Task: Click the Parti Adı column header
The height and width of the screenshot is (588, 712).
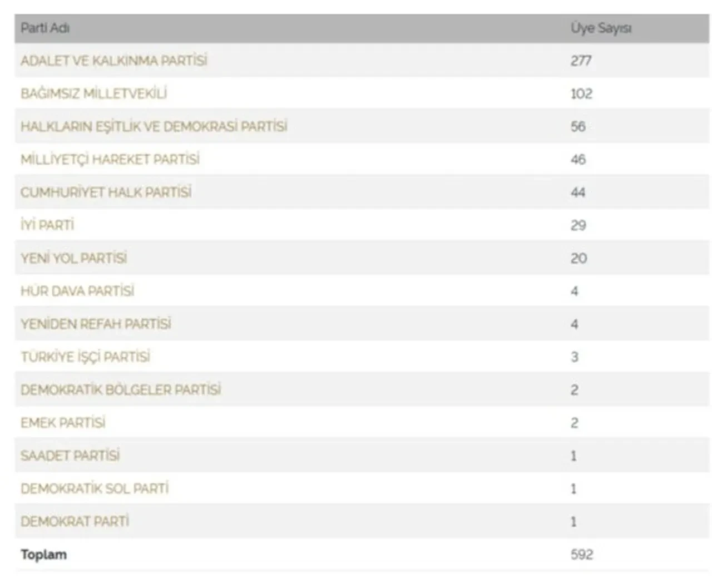Action: tap(45, 28)
